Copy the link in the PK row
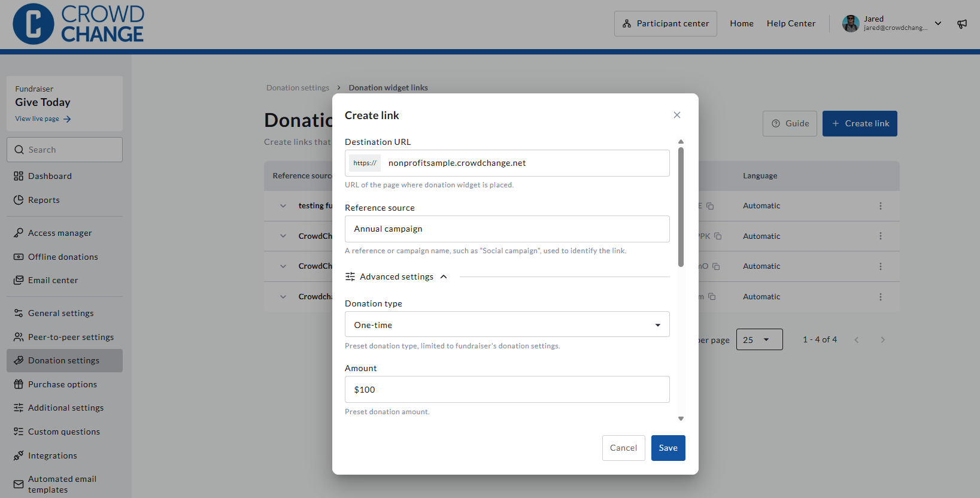Screen dimensions: 980x498 tap(718, 236)
